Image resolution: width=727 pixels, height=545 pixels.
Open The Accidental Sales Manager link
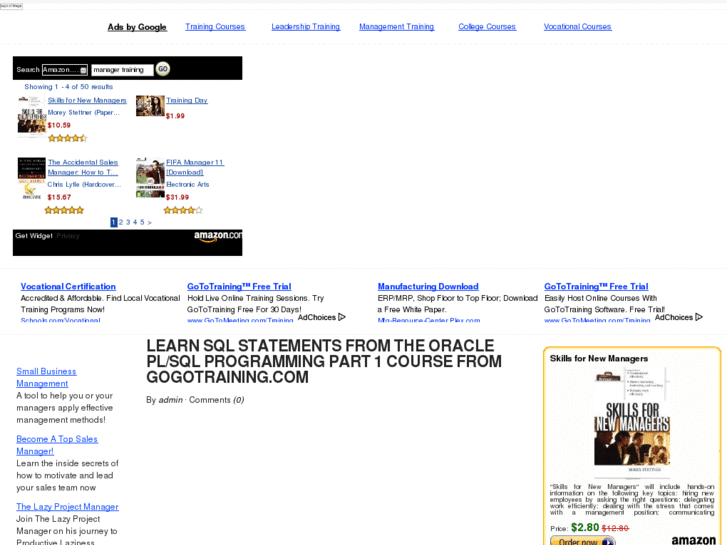[x=83, y=167]
